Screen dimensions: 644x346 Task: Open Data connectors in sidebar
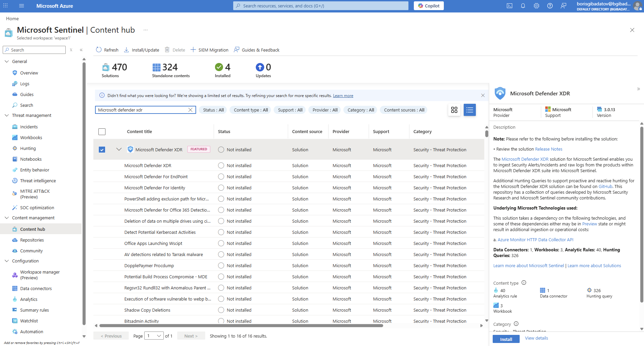[x=36, y=288]
